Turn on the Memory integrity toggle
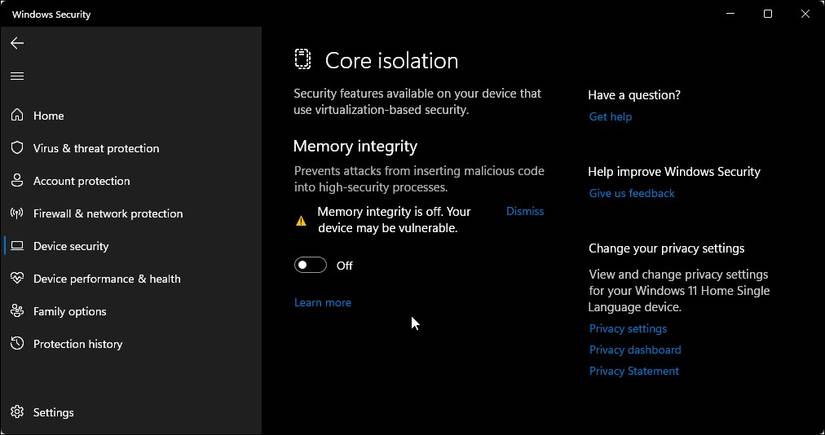825x435 pixels. click(311, 265)
